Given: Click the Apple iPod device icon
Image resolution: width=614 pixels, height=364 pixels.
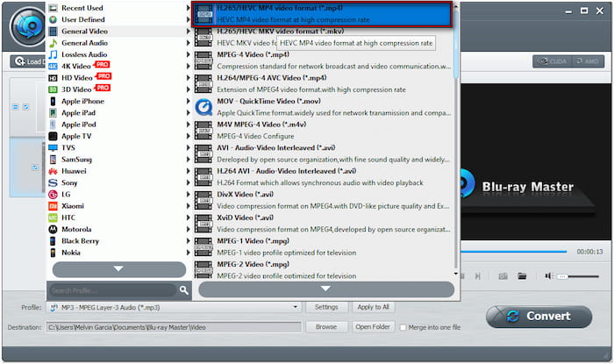Looking at the screenshot, I should tap(53, 125).
